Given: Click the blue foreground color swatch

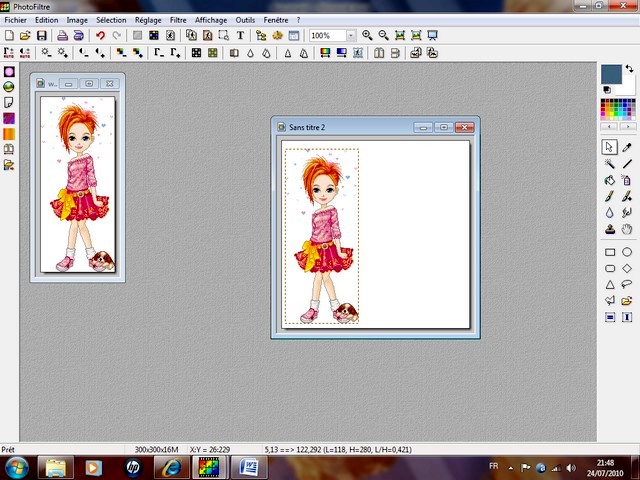Looking at the screenshot, I should 611,74.
